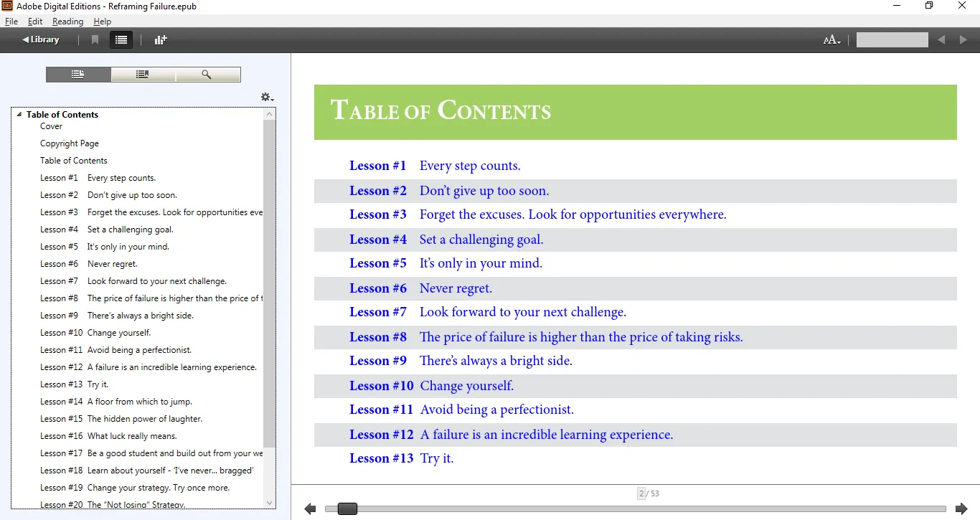Open page link Lesson #8 price of failure
This screenshot has height=520, width=980.
coord(546,337)
